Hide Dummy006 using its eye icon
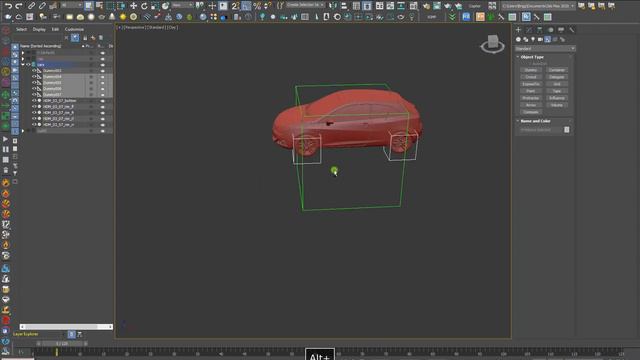The width and height of the screenshot is (640, 360). coord(34,89)
